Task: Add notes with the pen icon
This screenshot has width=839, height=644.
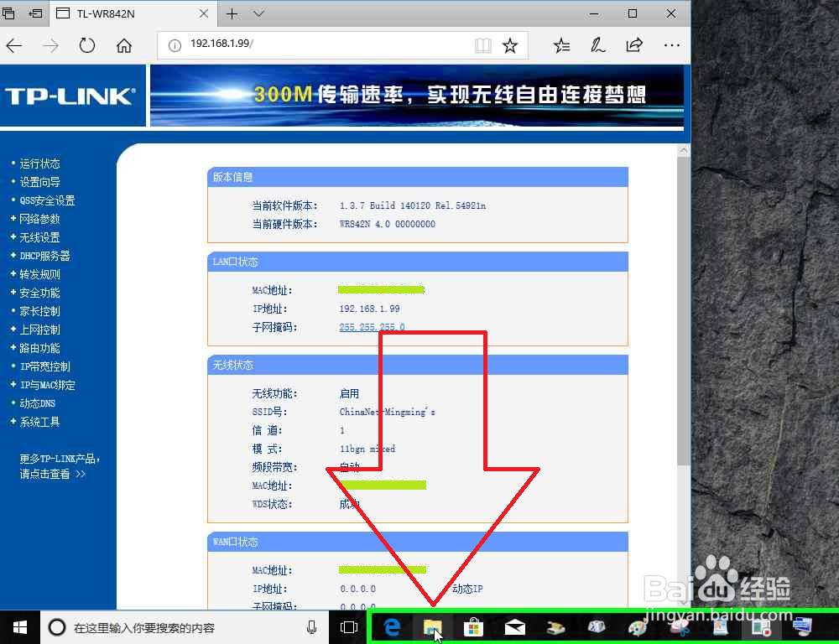Action: [x=597, y=46]
